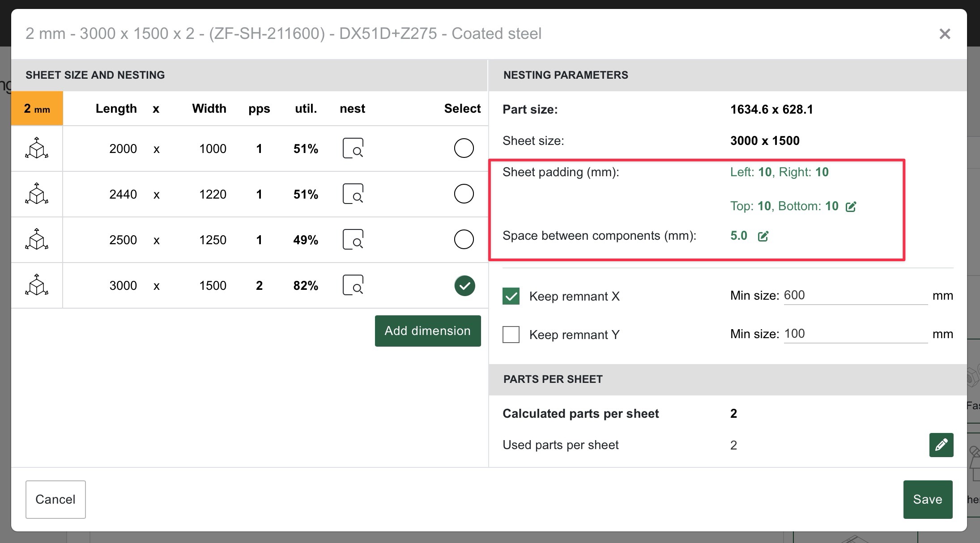Save the nesting settings
Image resolution: width=980 pixels, height=543 pixels.
(x=927, y=499)
